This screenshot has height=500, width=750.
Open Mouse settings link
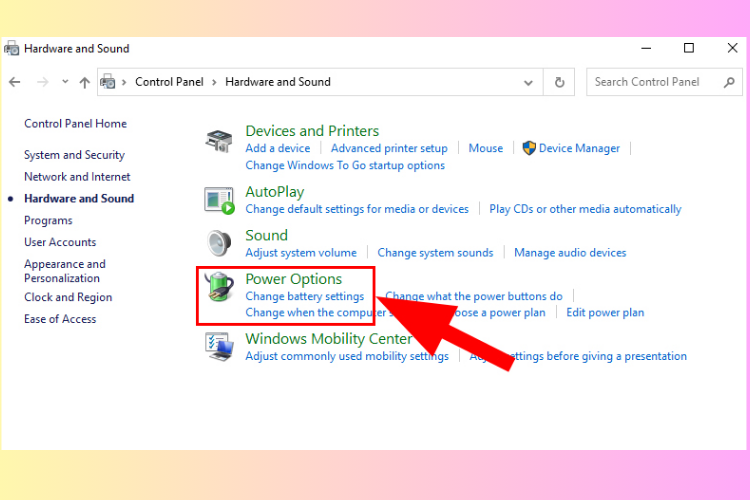point(485,148)
